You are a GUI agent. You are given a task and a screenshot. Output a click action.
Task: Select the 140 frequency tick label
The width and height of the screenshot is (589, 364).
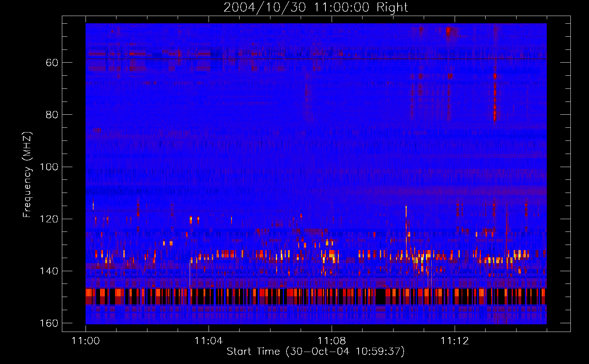[49, 271]
